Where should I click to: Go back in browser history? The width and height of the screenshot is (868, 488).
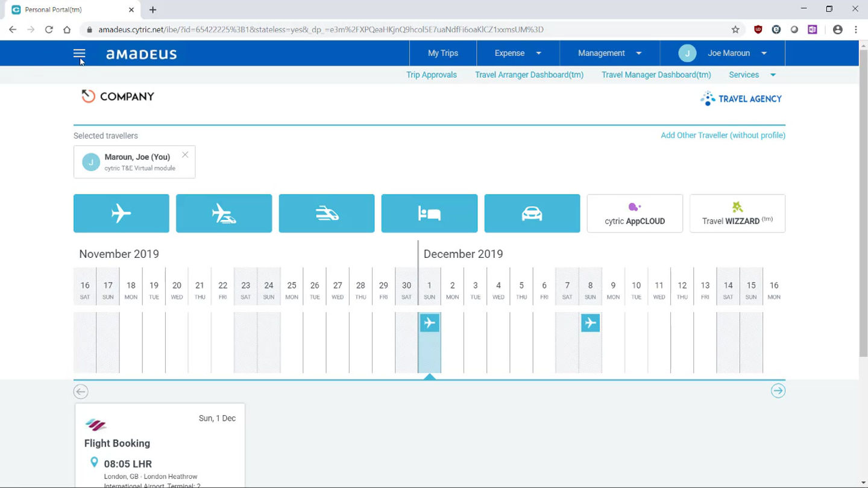tap(13, 30)
